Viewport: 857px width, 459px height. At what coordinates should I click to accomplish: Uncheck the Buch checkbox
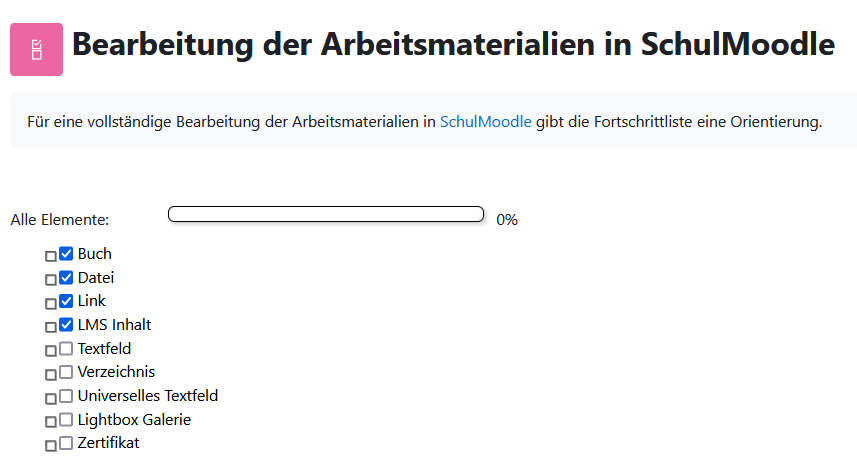click(66, 254)
